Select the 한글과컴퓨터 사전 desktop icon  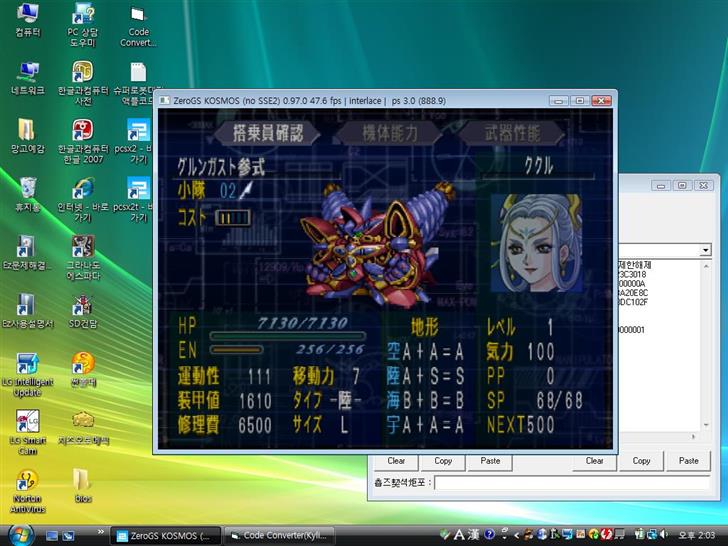[x=83, y=83]
